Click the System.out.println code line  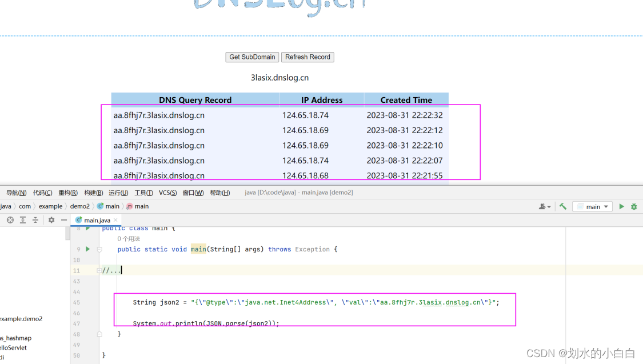coord(206,323)
